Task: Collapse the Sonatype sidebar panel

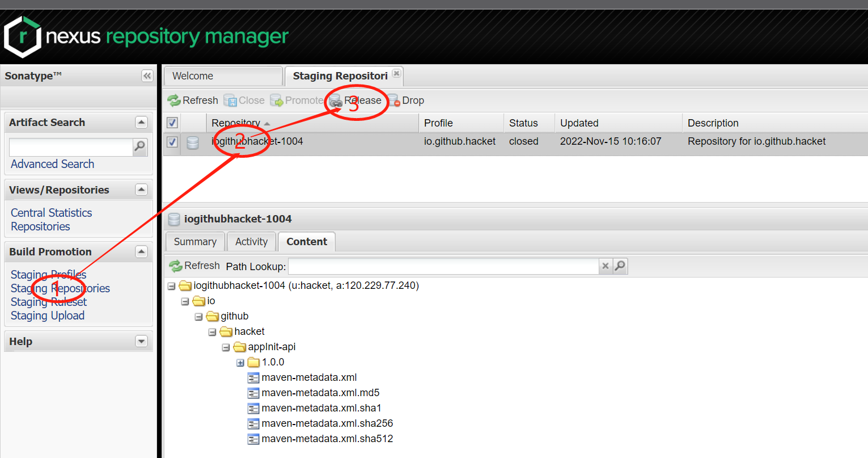Action: click(x=147, y=76)
